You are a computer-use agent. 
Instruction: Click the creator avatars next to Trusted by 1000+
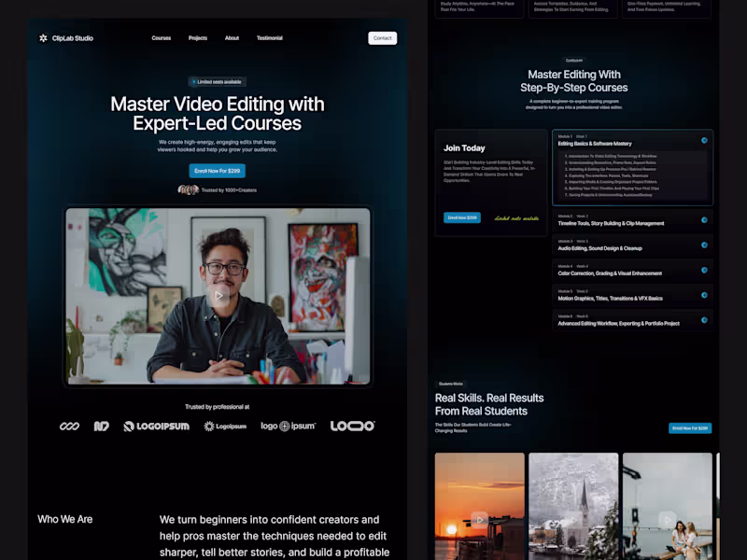(189, 190)
